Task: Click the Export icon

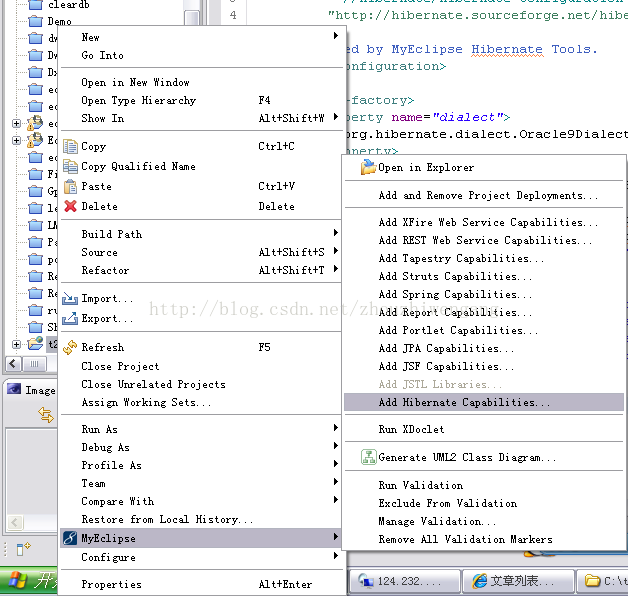Action: pyautogui.click(x=70, y=318)
